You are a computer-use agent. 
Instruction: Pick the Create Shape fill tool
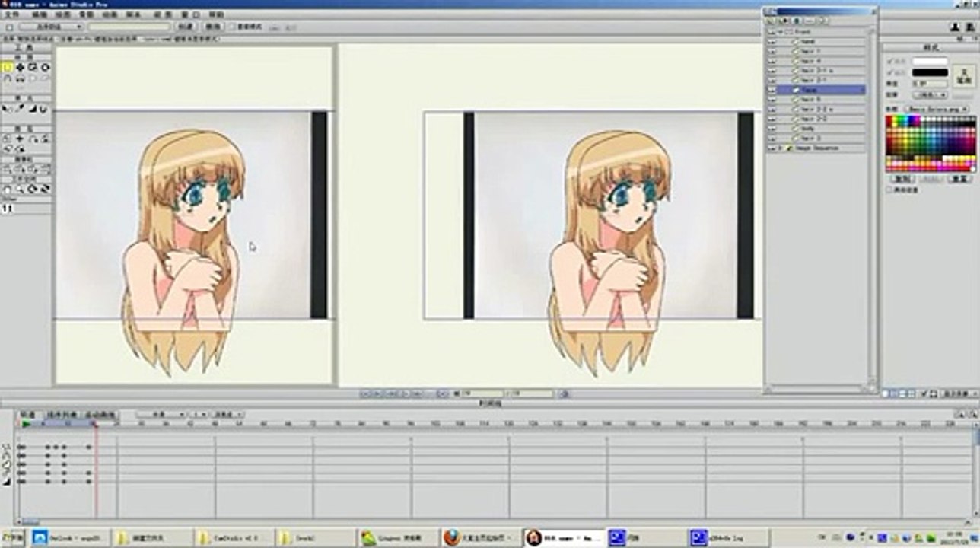[20, 109]
